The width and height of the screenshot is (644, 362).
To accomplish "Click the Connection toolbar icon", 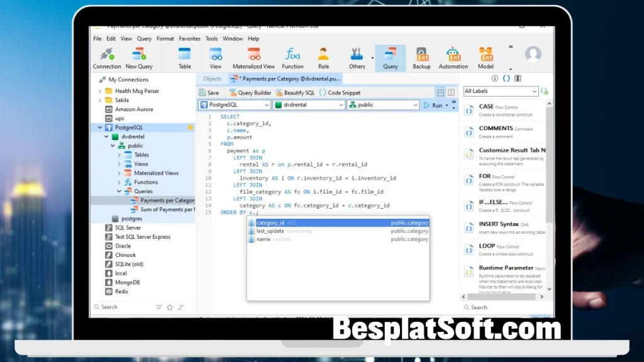I will point(107,57).
